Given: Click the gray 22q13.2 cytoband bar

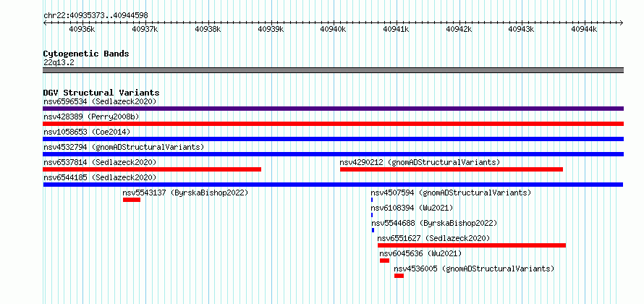Looking at the screenshot, I should click(333, 70).
